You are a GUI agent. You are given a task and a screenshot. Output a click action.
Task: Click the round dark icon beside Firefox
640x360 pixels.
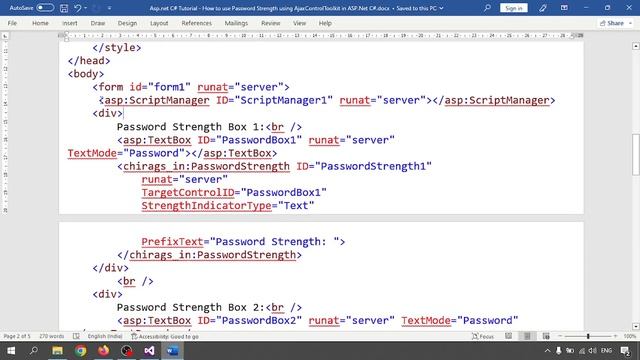coord(126,351)
